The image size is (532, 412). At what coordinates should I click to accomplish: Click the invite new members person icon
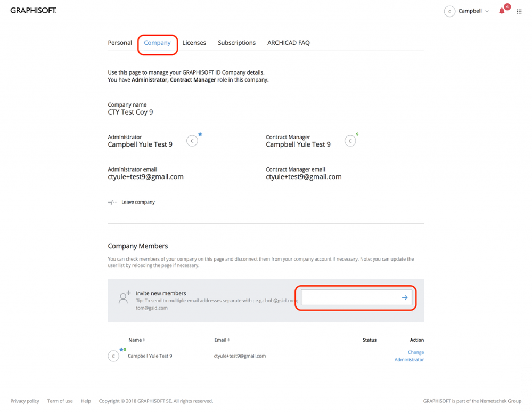pyautogui.click(x=124, y=297)
